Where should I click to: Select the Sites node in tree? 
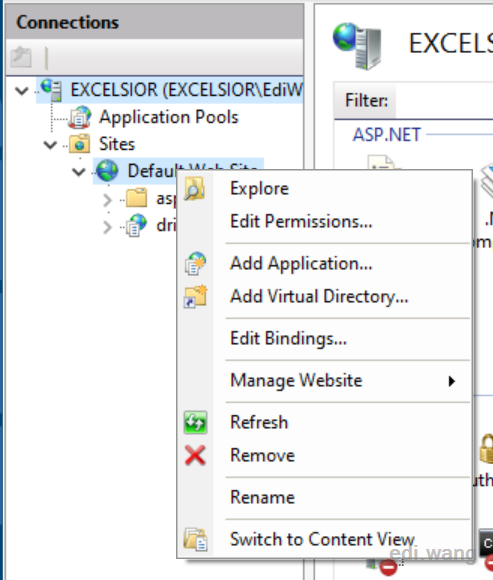pos(117,144)
